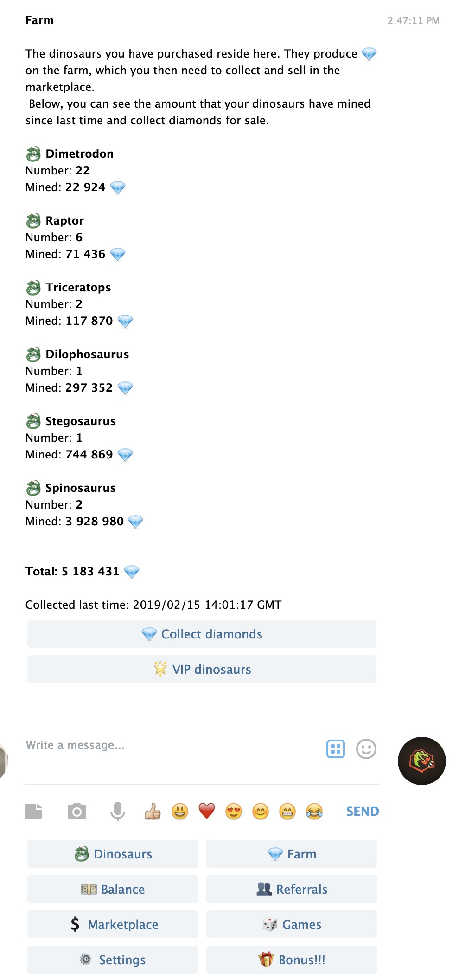Open the Marketplace keyboard option

(x=113, y=924)
